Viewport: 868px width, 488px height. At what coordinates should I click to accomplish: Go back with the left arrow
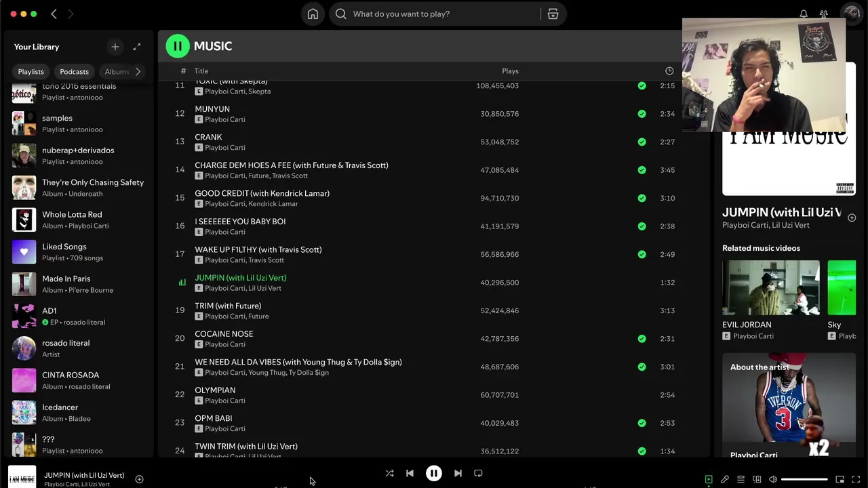click(54, 14)
